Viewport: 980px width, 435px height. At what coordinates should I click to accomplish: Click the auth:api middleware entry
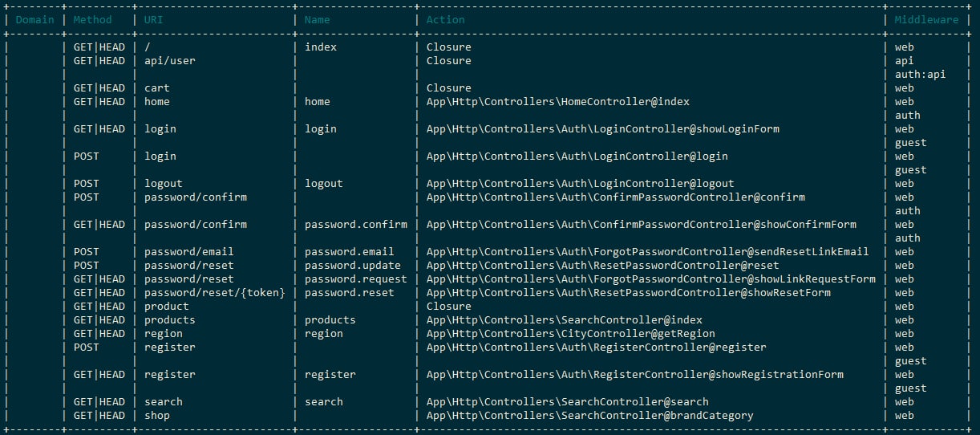[x=920, y=75]
